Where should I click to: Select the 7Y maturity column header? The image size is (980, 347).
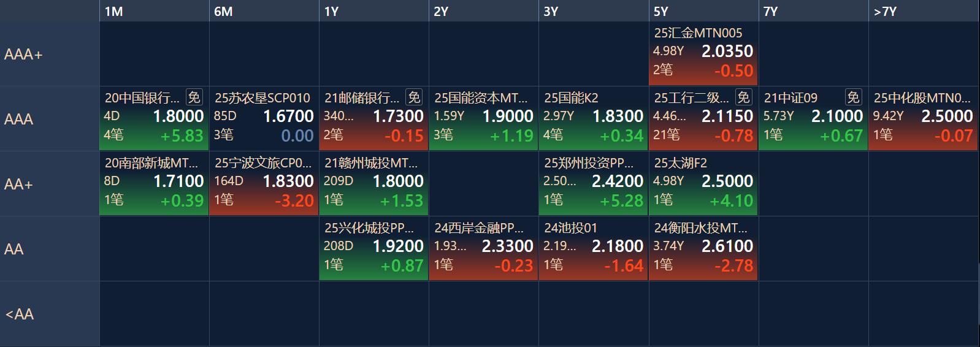[813, 11]
